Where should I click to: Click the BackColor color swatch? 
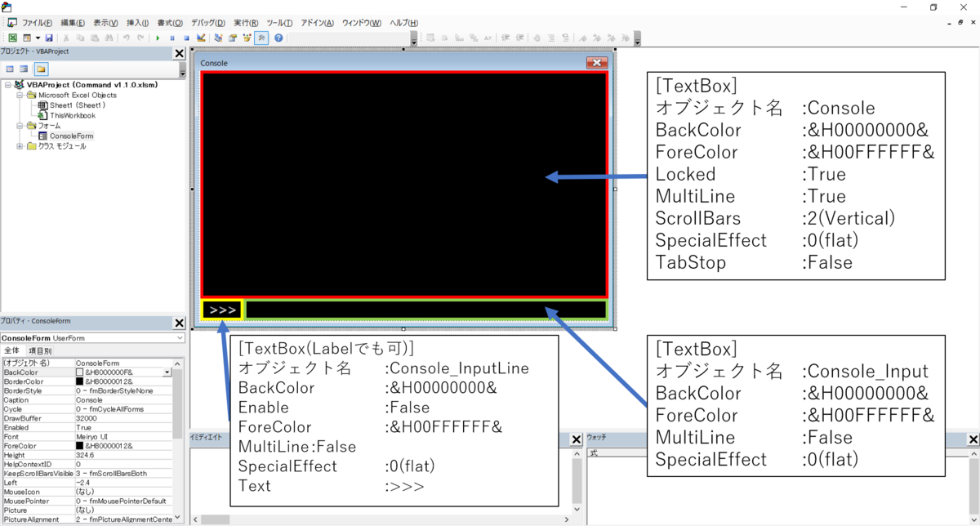[x=80, y=372]
